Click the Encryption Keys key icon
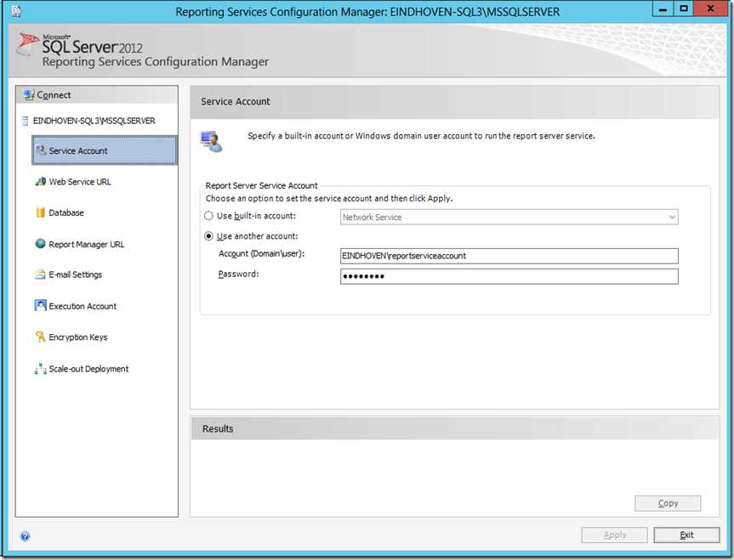The height and width of the screenshot is (560, 734). pyautogui.click(x=41, y=337)
